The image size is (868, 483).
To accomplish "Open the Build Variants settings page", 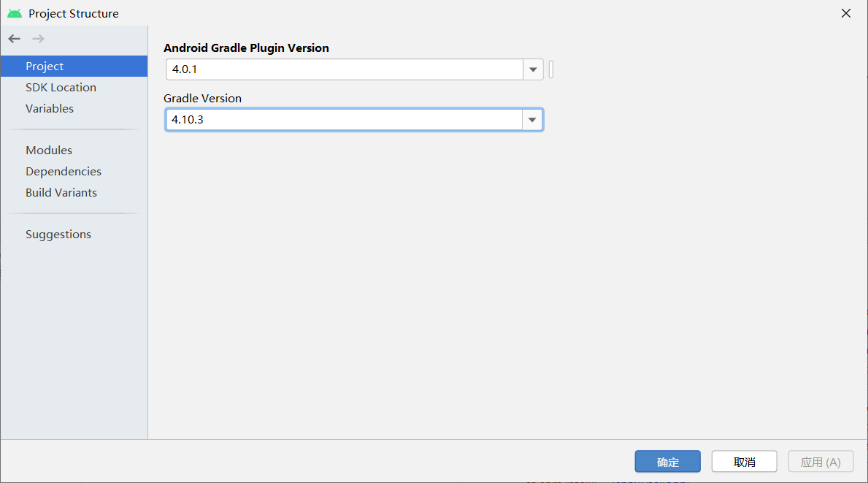I will coord(61,192).
